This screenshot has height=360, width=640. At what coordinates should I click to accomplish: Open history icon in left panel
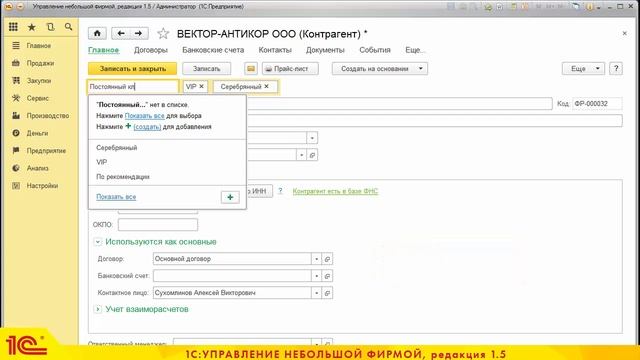click(50, 27)
